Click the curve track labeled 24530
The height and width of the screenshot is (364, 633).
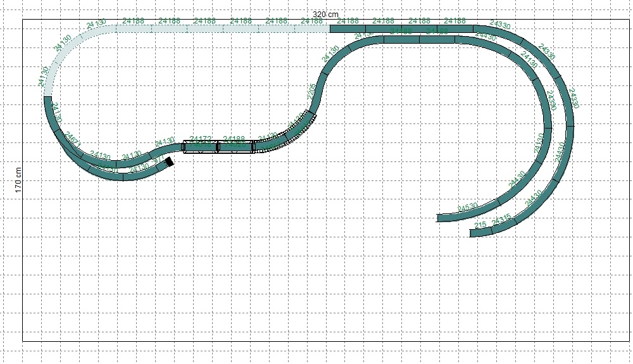point(467,212)
